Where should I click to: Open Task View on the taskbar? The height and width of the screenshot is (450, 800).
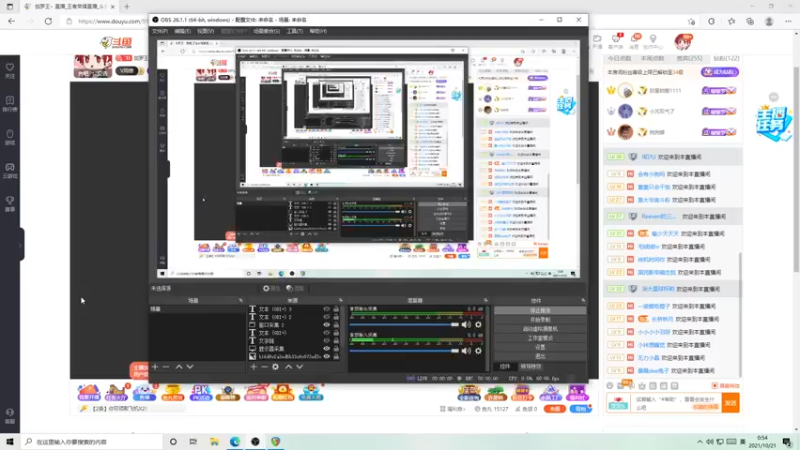[193, 441]
